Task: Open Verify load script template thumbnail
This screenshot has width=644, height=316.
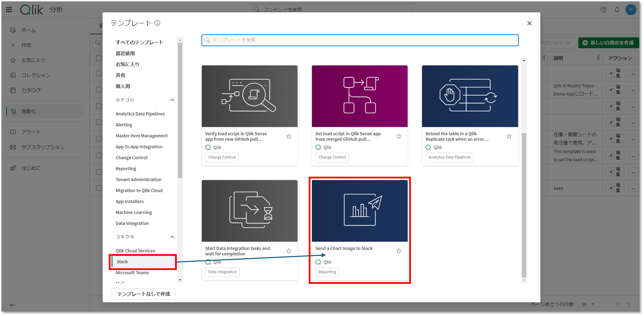Action: pyautogui.click(x=250, y=96)
